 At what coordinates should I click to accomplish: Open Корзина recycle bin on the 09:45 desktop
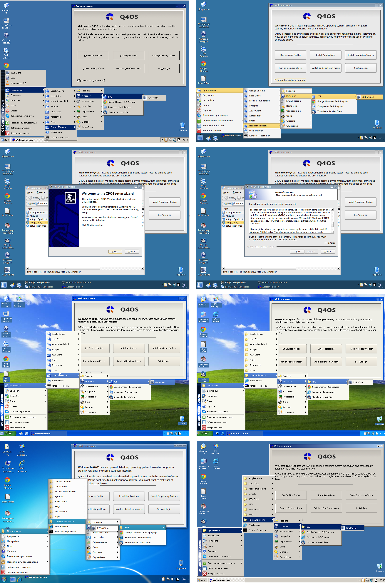(380, 568)
